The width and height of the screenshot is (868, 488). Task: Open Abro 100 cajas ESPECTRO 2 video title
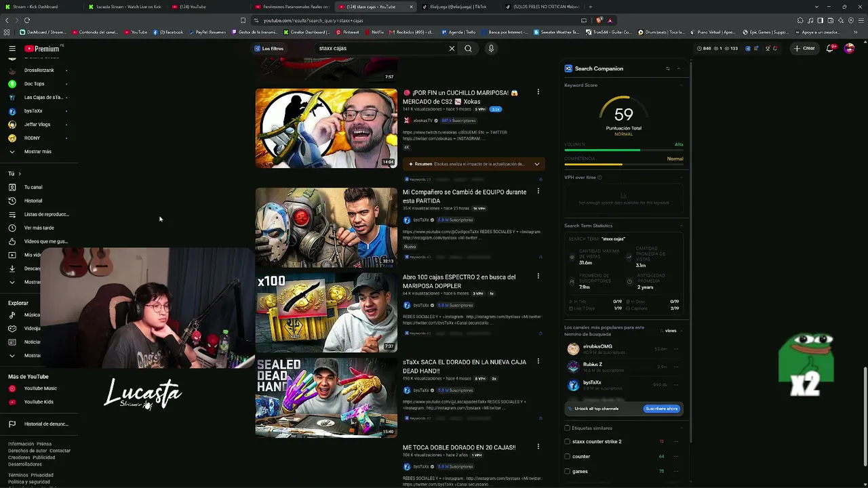[459, 281]
